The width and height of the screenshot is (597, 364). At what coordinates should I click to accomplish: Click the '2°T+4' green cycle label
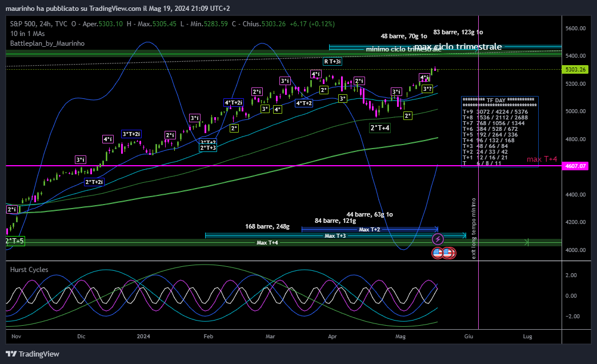point(380,128)
